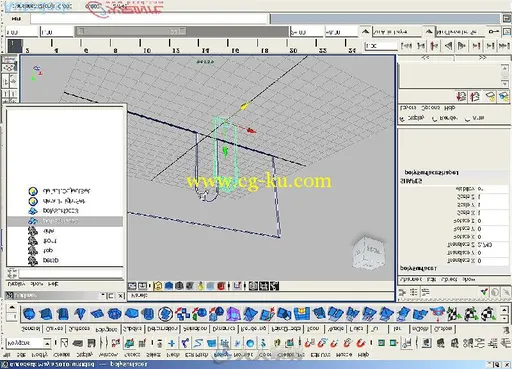
Task: Click the current frame input field
Action: (x=381, y=45)
